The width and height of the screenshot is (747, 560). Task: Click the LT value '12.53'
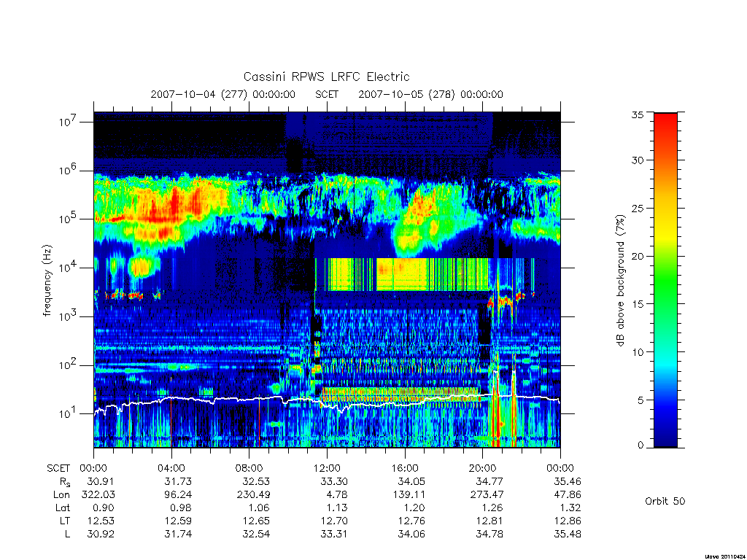101,521
